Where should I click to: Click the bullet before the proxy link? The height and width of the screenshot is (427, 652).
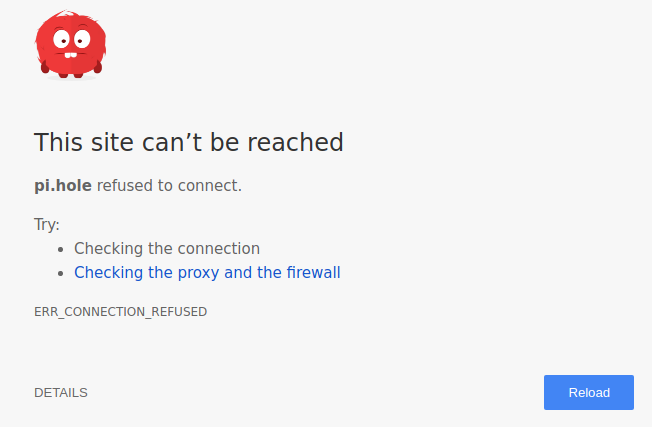click(61, 274)
